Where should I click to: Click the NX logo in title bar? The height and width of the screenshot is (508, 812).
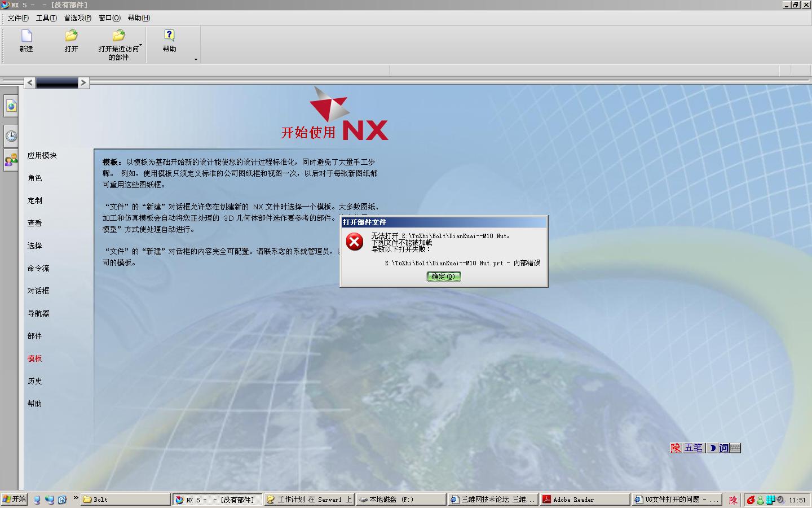tap(5, 5)
